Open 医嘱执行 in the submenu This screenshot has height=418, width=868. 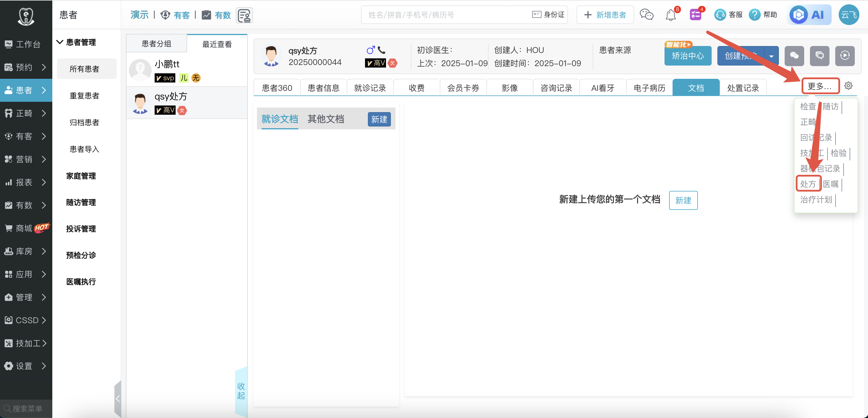click(x=81, y=281)
